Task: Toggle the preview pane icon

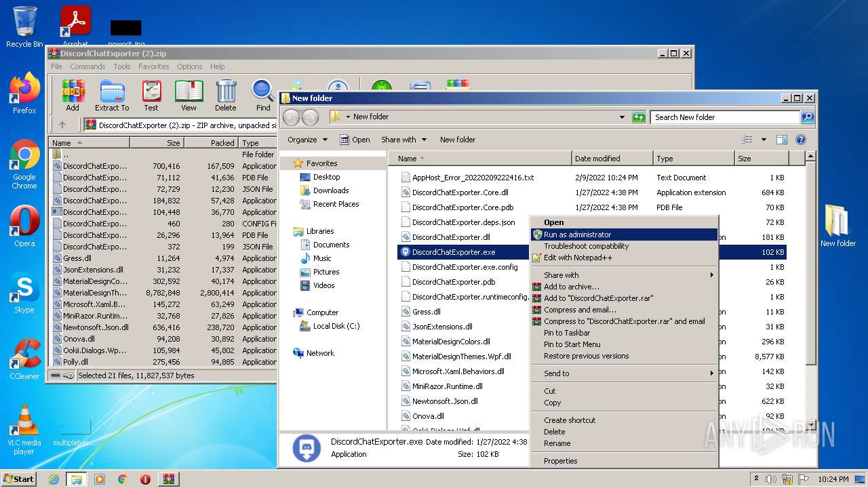Action: click(781, 140)
